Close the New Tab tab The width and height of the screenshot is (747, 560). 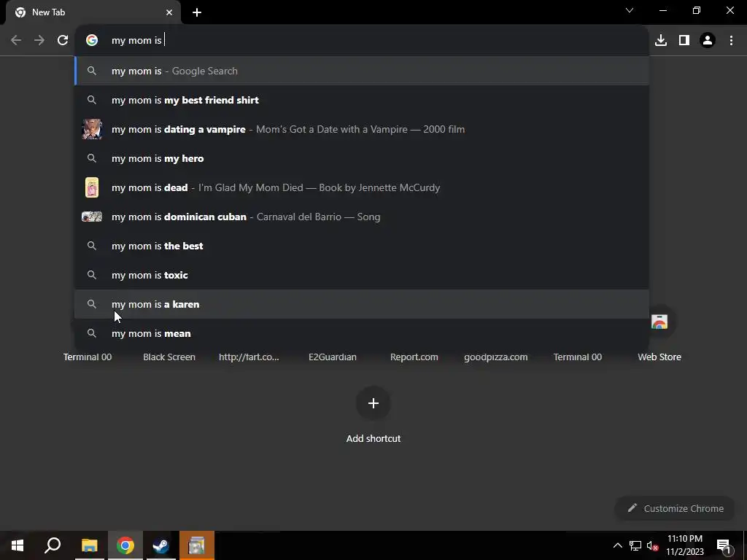click(169, 12)
